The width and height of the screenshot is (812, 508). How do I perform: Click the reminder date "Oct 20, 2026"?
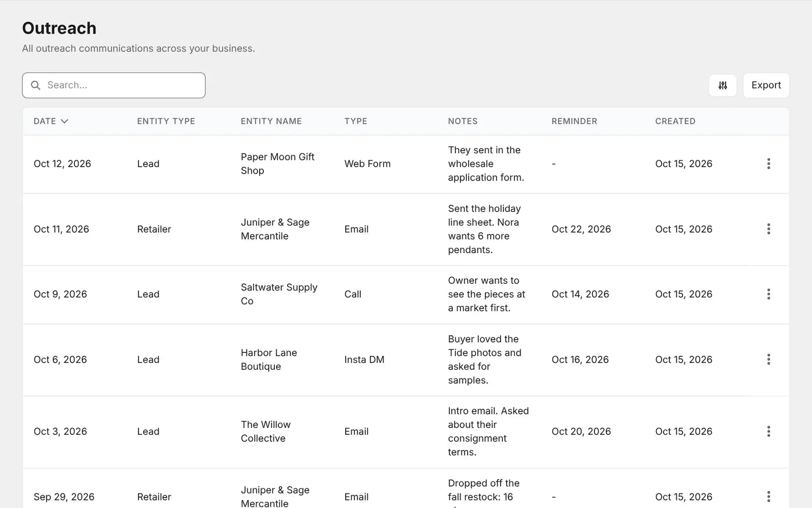click(581, 431)
